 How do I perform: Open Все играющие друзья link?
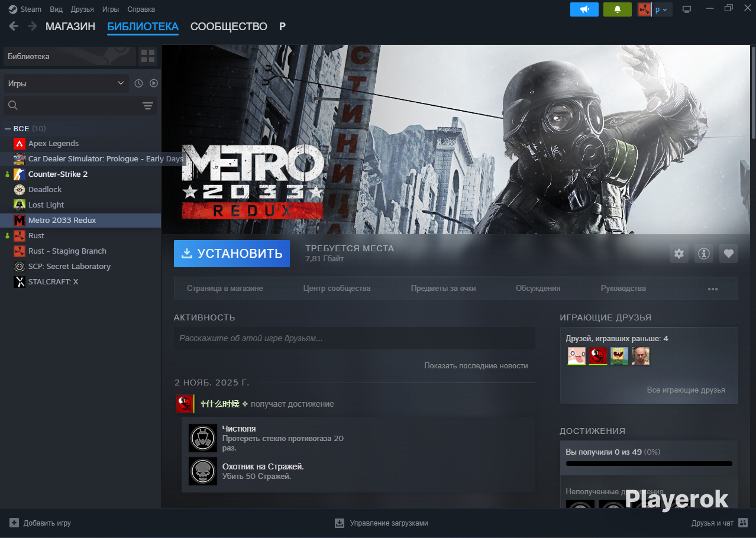[686, 390]
